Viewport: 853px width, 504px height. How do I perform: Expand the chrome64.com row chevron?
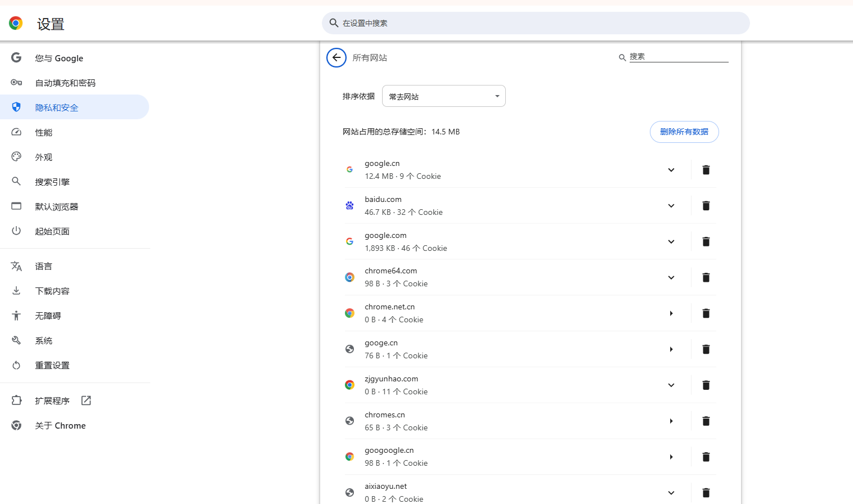[x=671, y=277]
